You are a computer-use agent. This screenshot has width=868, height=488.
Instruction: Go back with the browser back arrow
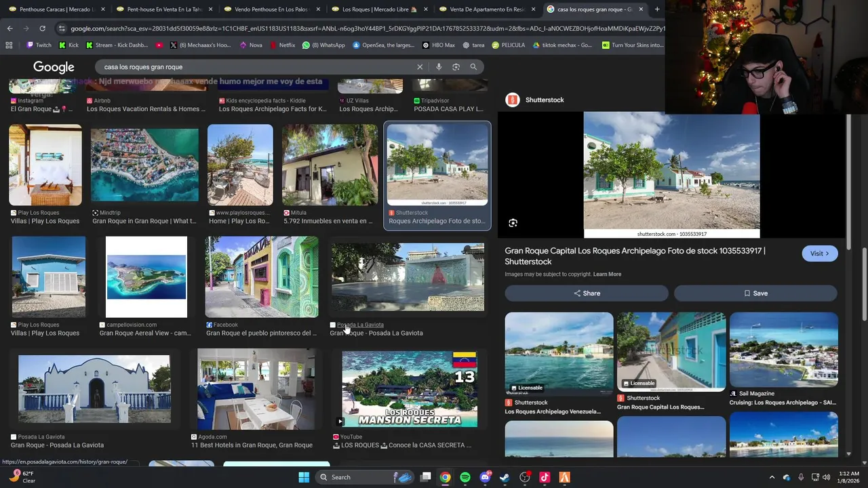tap(9, 28)
